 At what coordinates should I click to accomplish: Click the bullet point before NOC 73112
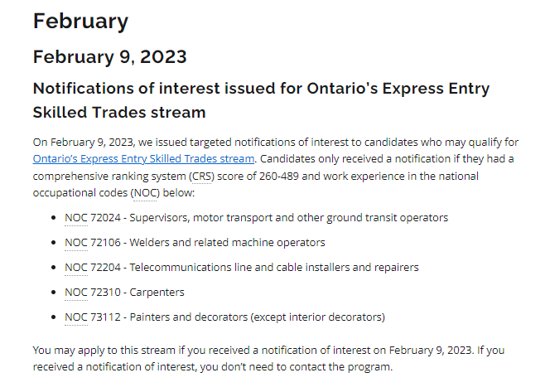53,317
